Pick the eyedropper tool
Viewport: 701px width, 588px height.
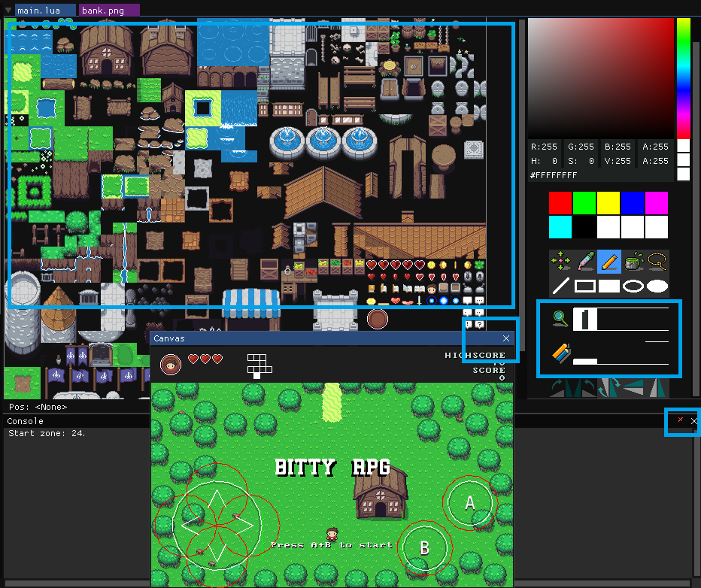[585, 261]
